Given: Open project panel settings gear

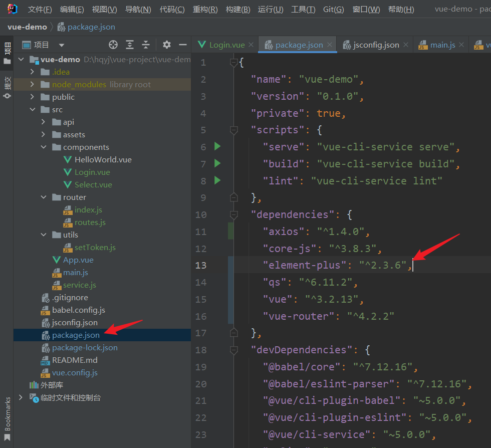Looking at the screenshot, I should [x=167, y=45].
